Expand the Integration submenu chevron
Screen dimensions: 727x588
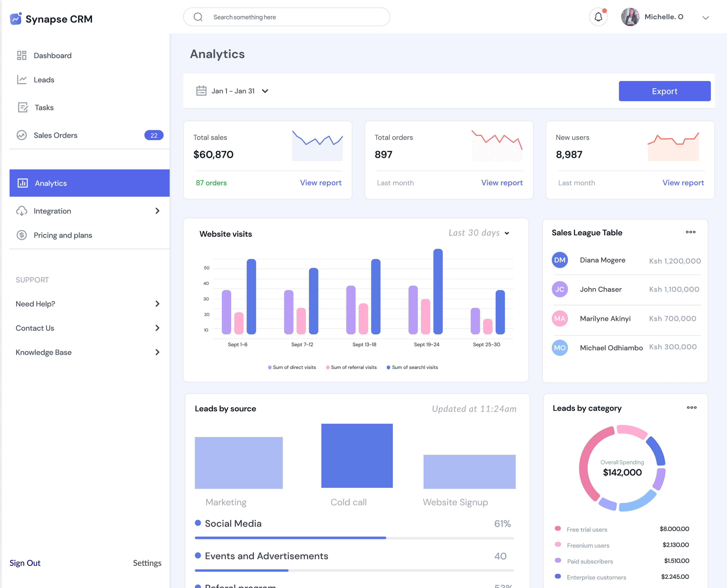click(x=157, y=211)
